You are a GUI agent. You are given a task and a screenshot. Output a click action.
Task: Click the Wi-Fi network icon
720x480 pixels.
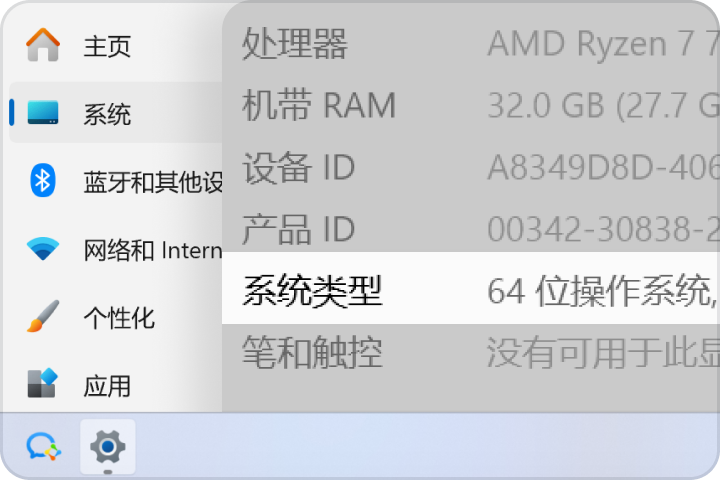(x=42, y=249)
